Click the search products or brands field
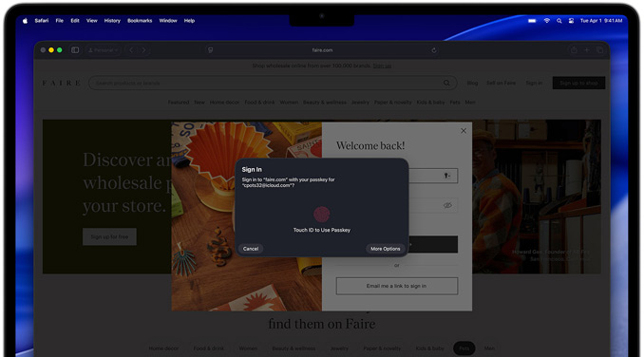This screenshot has height=357, width=644. click(273, 83)
